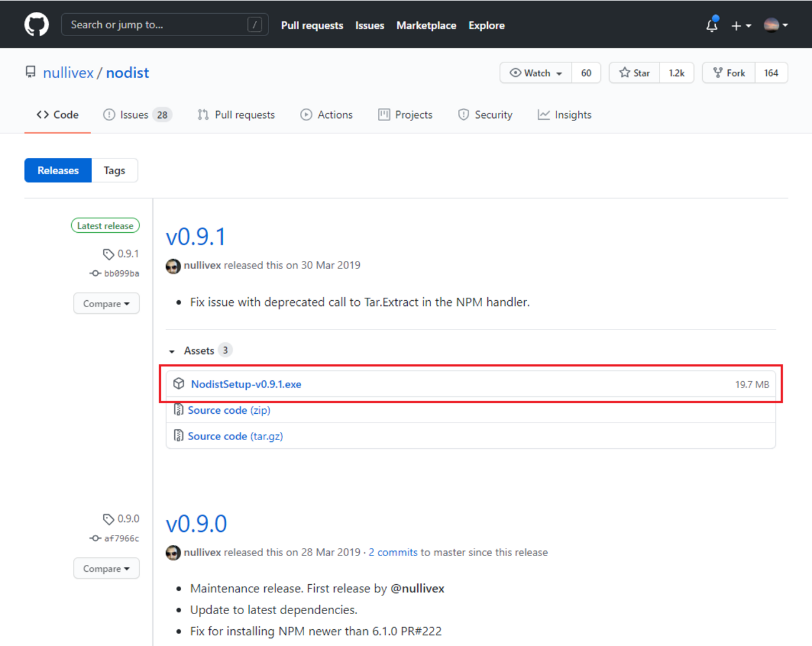The height and width of the screenshot is (646, 812).
Task: Expand the Compare dropdown for v0.9.1
Action: [x=106, y=304]
